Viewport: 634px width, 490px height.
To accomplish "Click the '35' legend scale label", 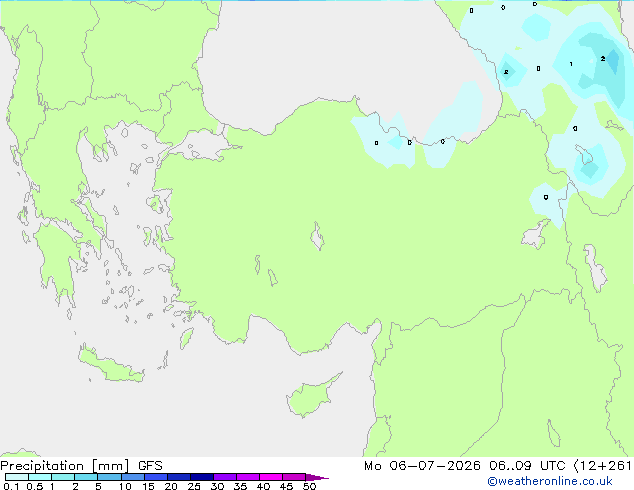I will pyautogui.click(x=240, y=486).
